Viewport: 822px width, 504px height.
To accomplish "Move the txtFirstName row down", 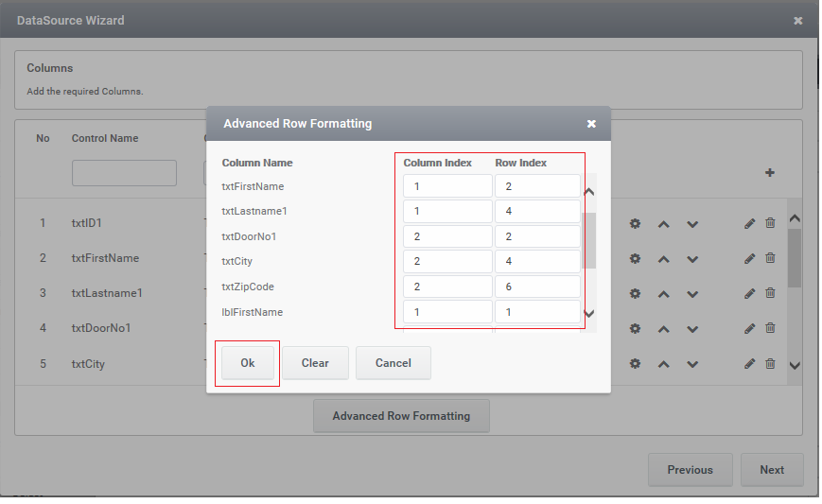I will (692, 258).
